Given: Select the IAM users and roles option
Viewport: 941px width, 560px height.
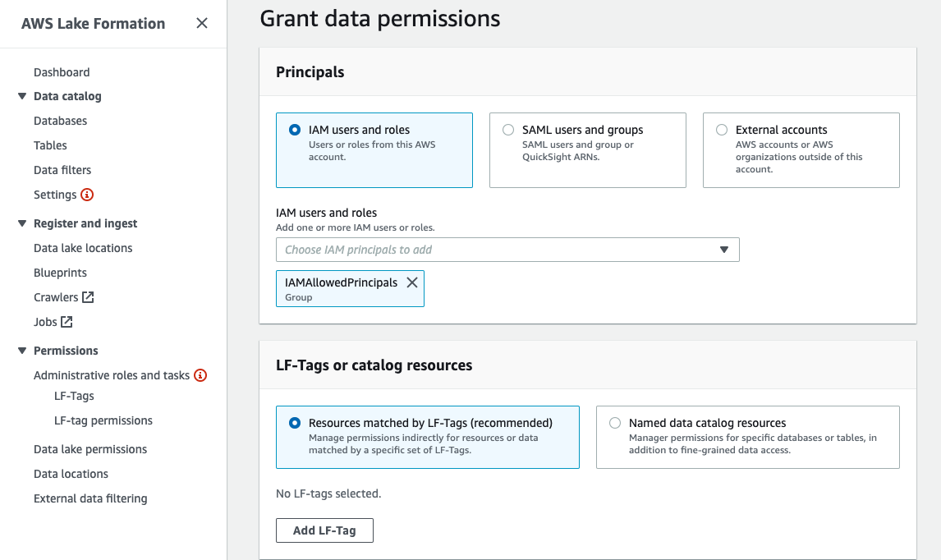Looking at the screenshot, I should point(295,130).
